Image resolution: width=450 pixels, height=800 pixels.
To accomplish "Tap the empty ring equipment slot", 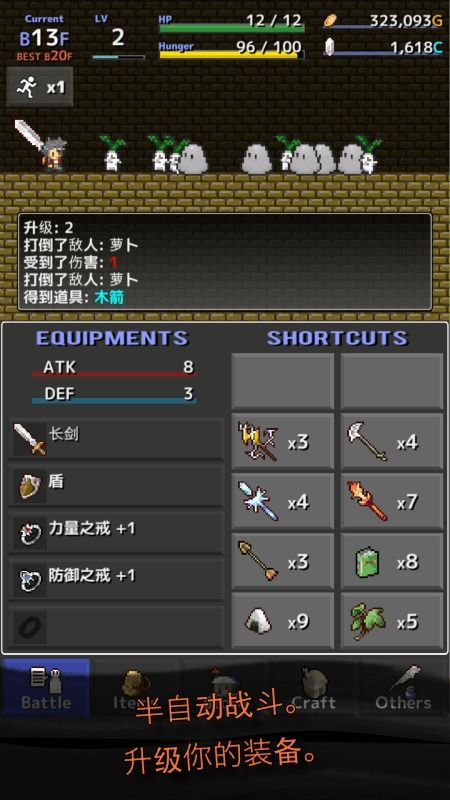I will tap(116, 627).
